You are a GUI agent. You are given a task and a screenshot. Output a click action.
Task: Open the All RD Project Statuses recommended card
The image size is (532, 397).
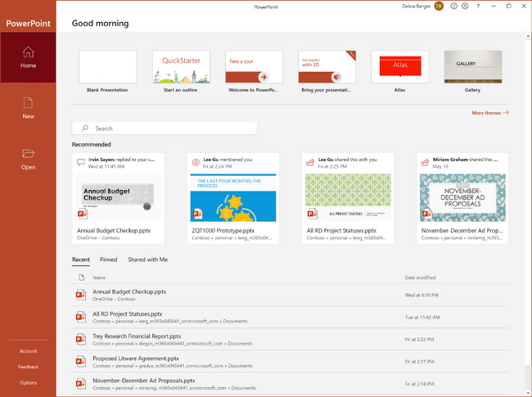[x=348, y=198]
